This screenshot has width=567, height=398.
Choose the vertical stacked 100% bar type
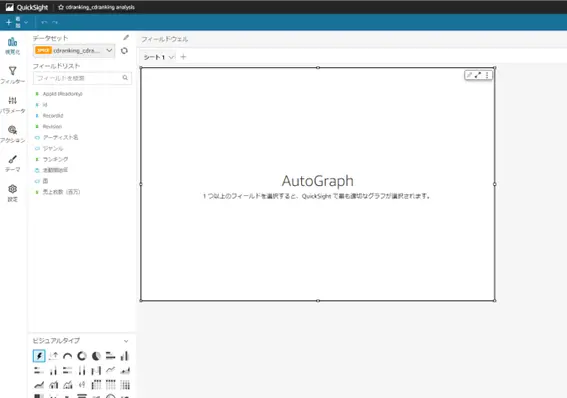pyautogui.click(x=82, y=371)
